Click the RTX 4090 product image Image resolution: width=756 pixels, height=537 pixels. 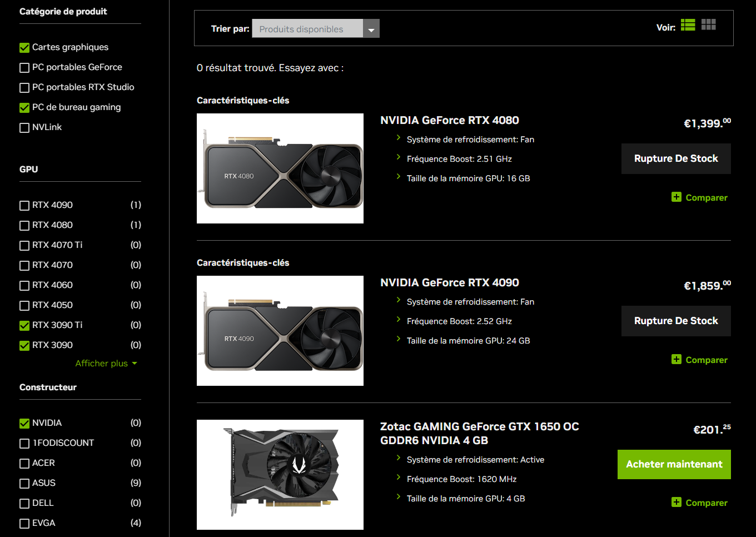tap(280, 331)
